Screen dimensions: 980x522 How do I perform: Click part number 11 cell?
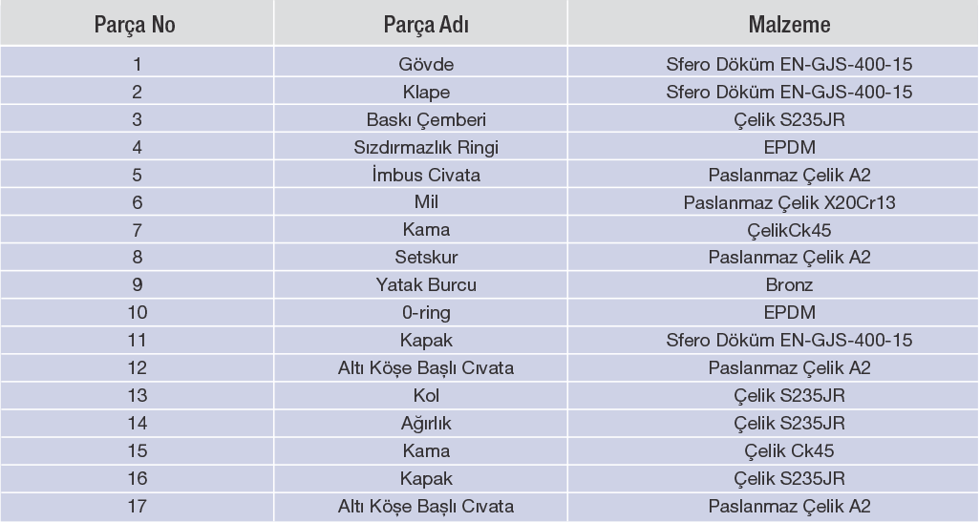click(138, 341)
